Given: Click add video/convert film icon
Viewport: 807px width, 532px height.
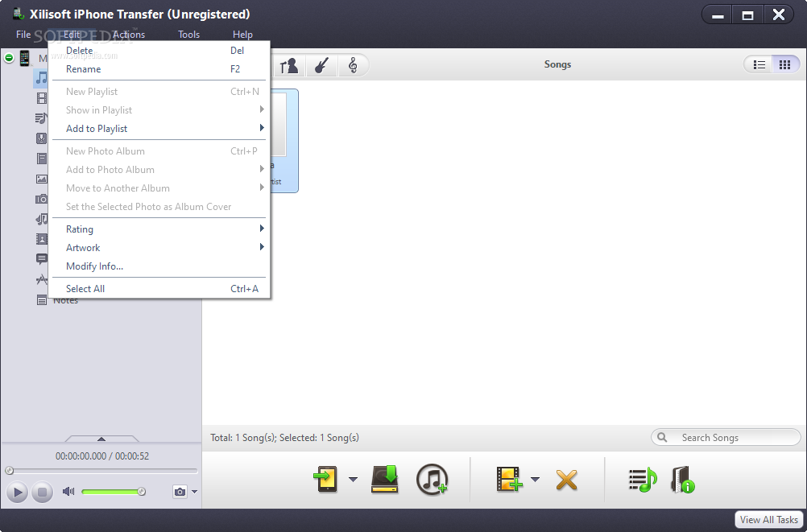Looking at the screenshot, I should tap(509, 480).
